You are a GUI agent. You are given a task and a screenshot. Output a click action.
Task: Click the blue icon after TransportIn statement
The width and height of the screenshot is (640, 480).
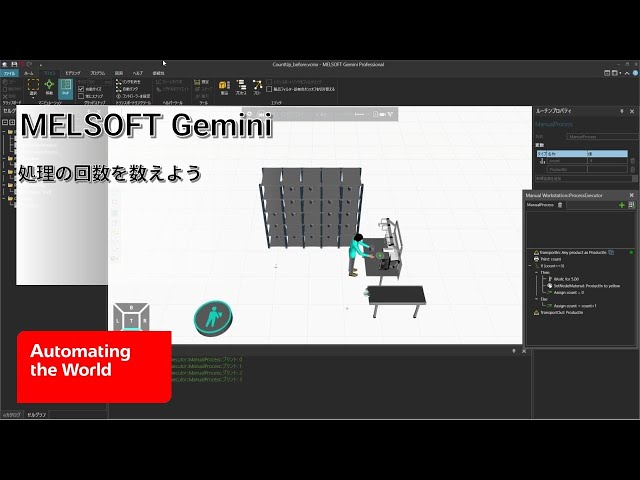(611, 253)
